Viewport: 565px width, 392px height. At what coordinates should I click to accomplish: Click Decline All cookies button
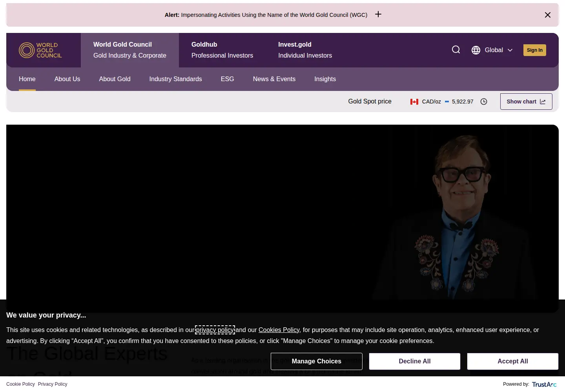tap(415, 361)
